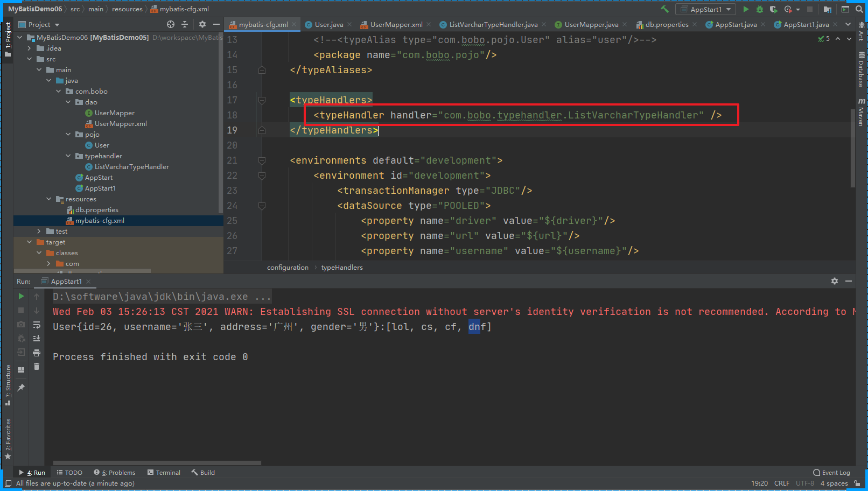The image size is (868, 491).
Task: Collapse the target folder
Action: pyautogui.click(x=29, y=242)
